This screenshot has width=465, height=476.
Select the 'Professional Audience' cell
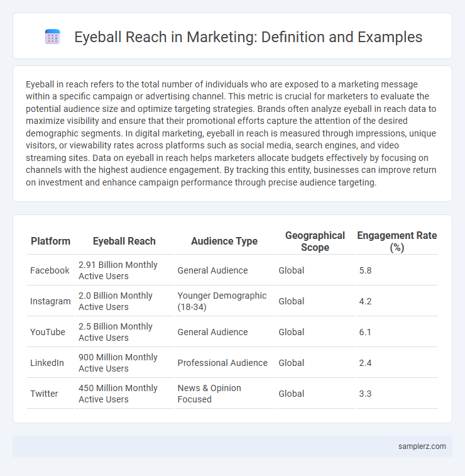pos(222,363)
